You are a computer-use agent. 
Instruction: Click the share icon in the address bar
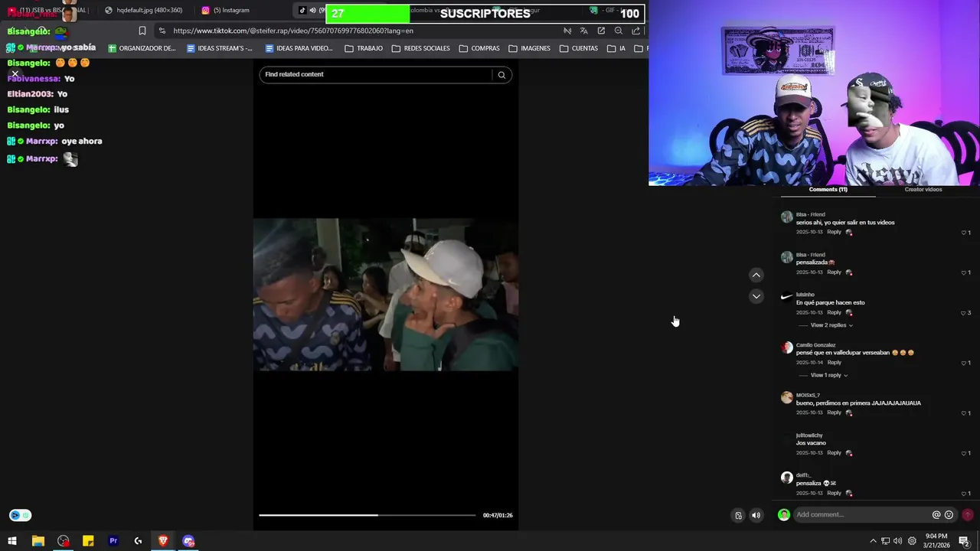click(636, 31)
